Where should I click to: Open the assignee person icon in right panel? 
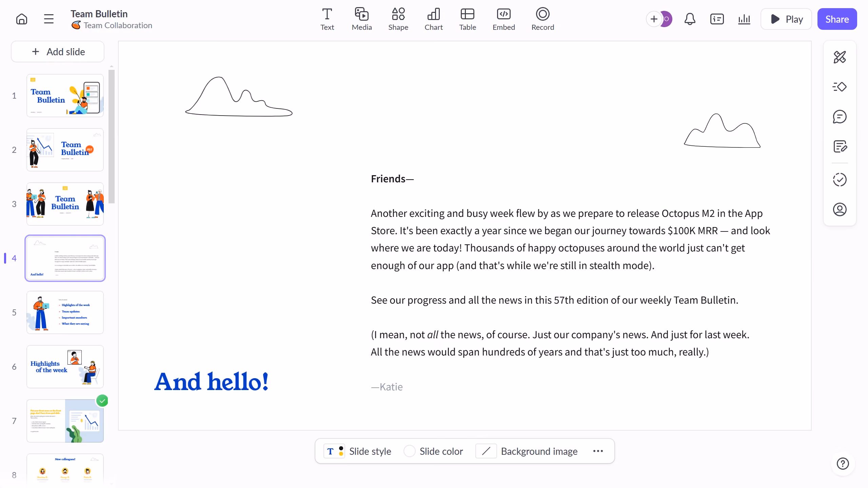pos(840,209)
